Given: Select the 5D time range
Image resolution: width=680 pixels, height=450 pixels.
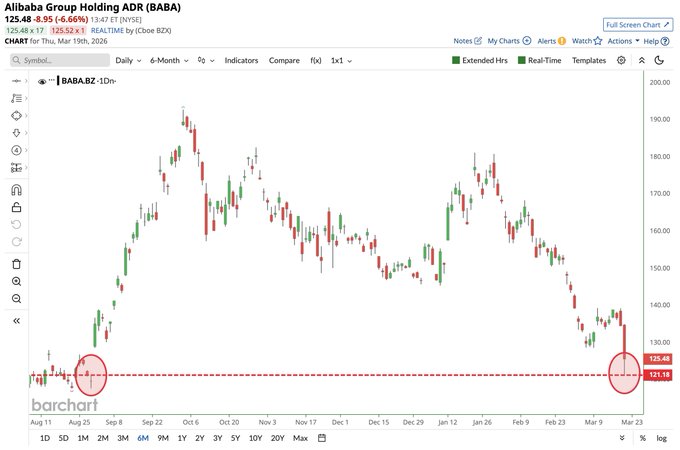Looking at the screenshot, I should tap(63, 438).
